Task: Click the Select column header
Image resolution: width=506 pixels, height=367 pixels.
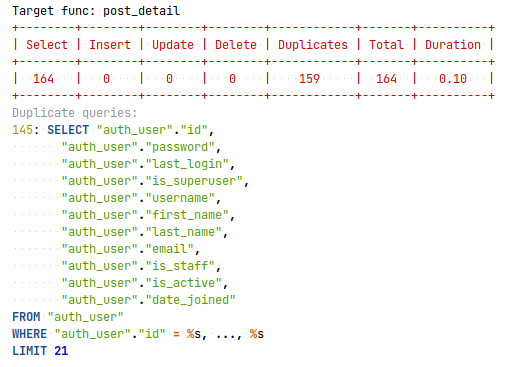Action: pos(47,45)
